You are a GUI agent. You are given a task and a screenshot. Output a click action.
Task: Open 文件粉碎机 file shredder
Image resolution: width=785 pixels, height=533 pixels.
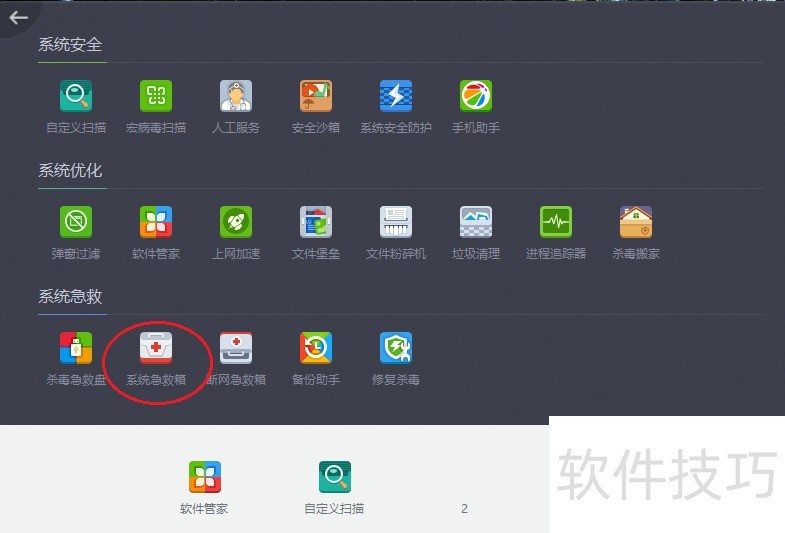click(396, 222)
